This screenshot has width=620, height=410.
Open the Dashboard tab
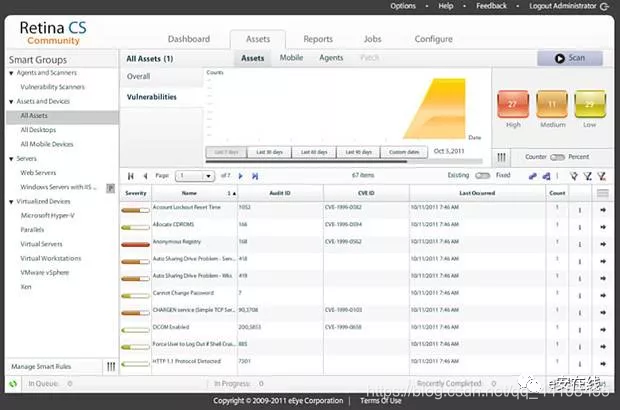coord(189,39)
